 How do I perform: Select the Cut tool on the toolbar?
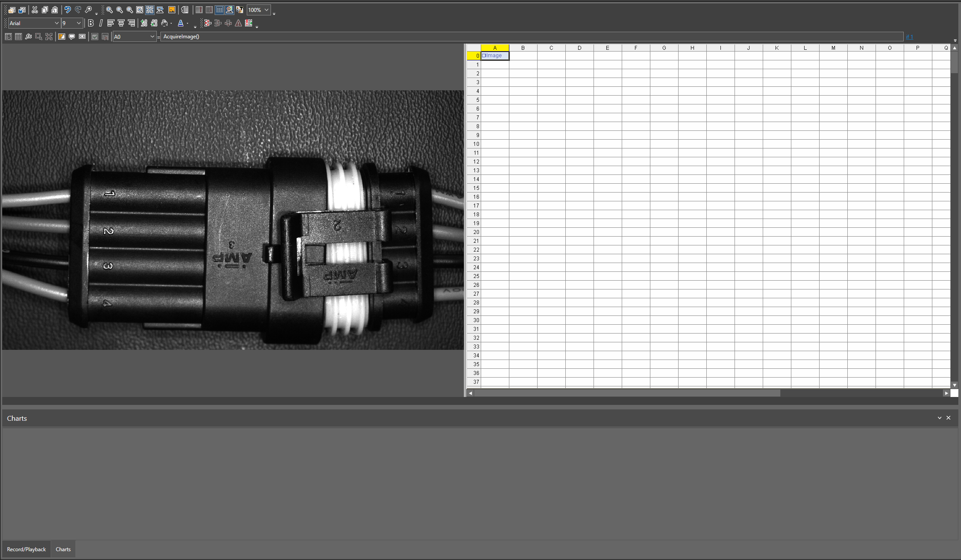click(35, 10)
